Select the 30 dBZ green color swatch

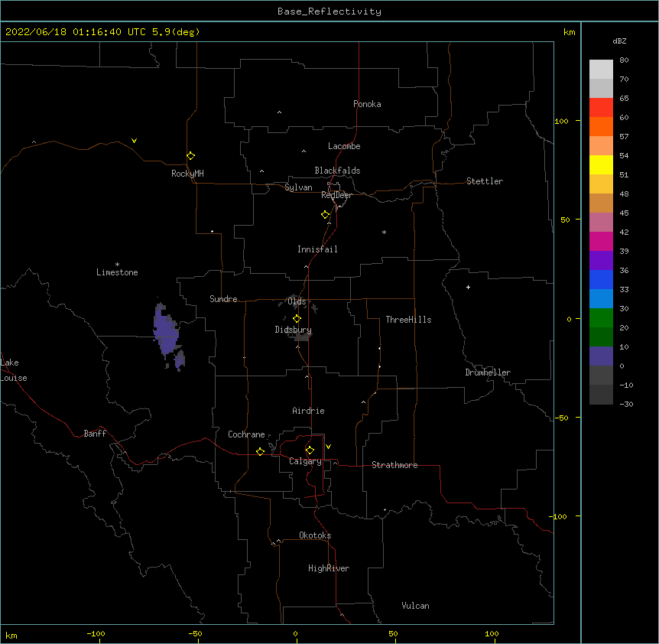coord(601,318)
